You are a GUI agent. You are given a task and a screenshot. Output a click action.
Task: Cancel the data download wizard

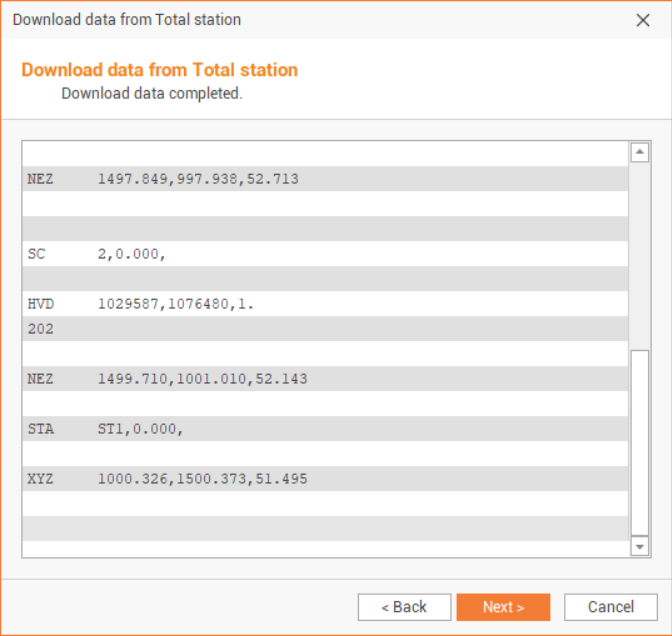coord(610,607)
